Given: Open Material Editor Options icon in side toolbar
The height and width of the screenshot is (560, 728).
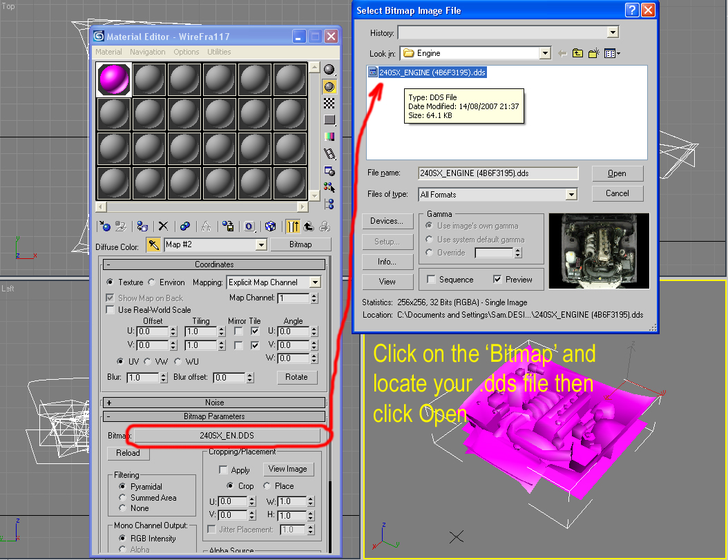Looking at the screenshot, I should (329, 171).
